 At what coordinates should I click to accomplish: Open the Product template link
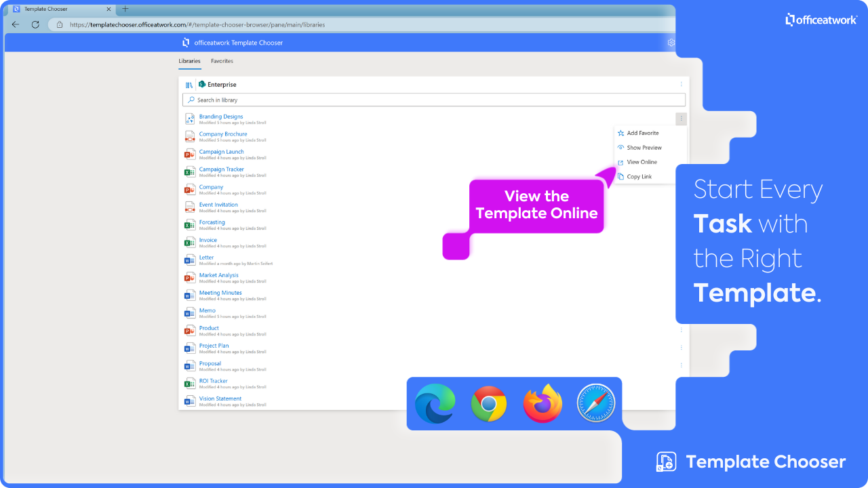209,328
